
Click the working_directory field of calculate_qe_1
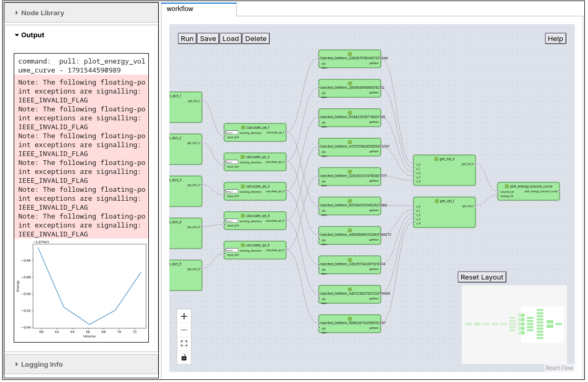pos(232,132)
